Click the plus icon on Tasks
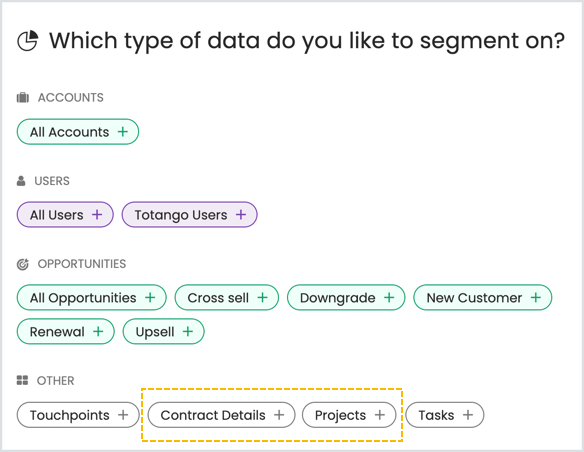Image resolution: width=584 pixels, height=452 pixels. pos(468,415)
